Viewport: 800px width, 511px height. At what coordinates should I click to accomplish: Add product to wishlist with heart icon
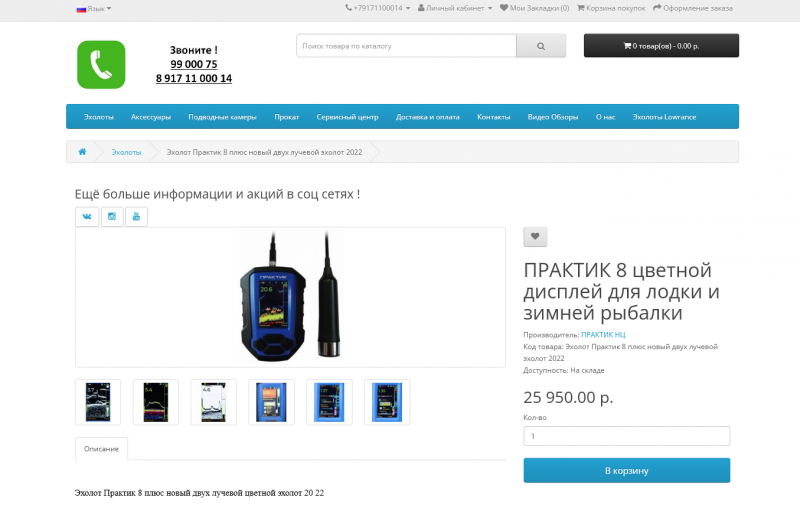(535, 237)
